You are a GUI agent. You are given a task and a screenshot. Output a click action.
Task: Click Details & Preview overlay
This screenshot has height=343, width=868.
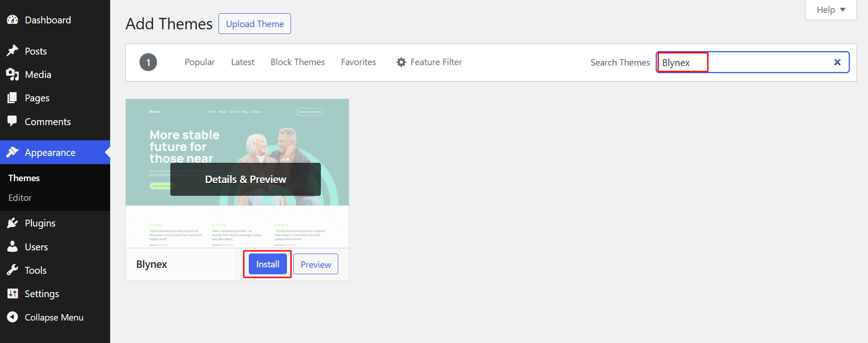click(x=246, y=179)
